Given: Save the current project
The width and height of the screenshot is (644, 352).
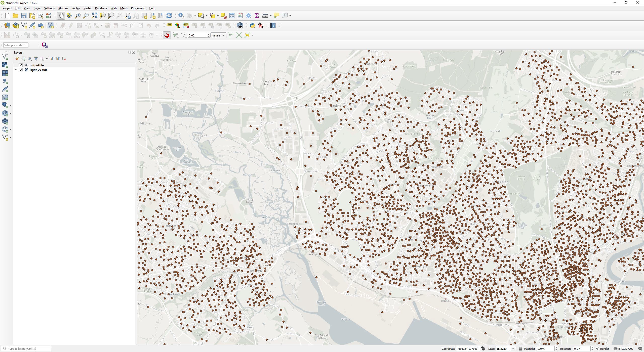Looking at the screenshot, I should click(24, 16).
